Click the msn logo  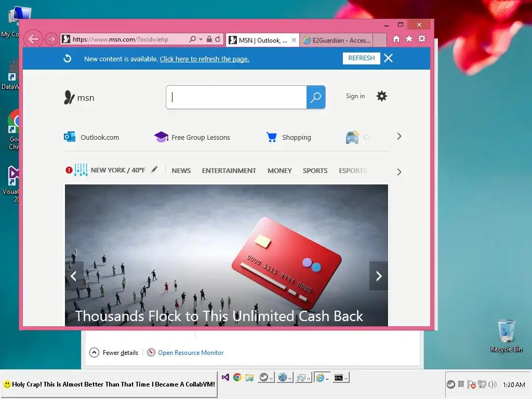(x=79, y=97)
